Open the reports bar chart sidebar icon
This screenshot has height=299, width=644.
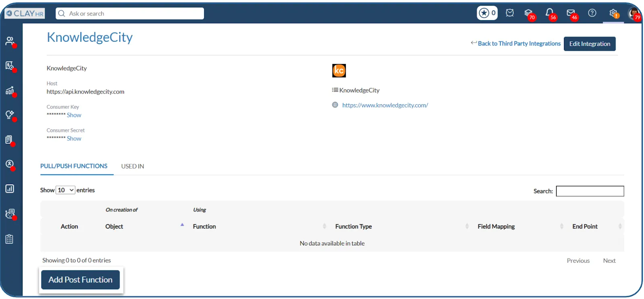(x=10, y=189)
